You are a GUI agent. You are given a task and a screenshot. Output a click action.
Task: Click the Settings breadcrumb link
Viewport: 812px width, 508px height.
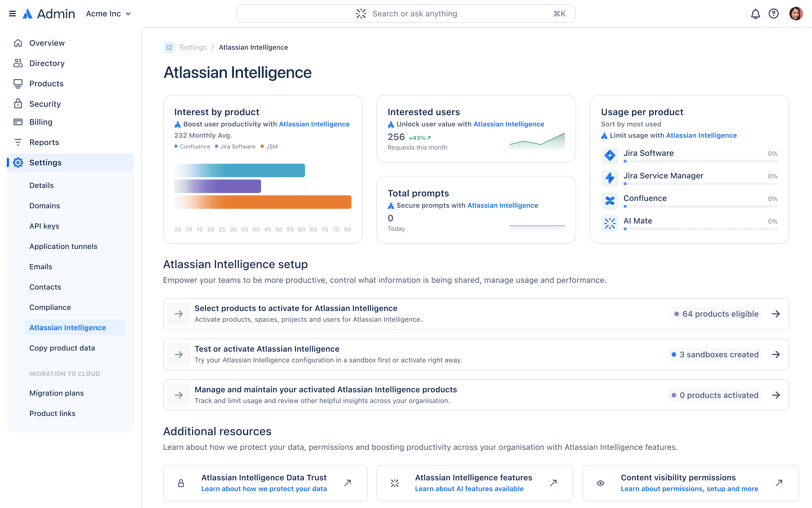click(193, 47)
